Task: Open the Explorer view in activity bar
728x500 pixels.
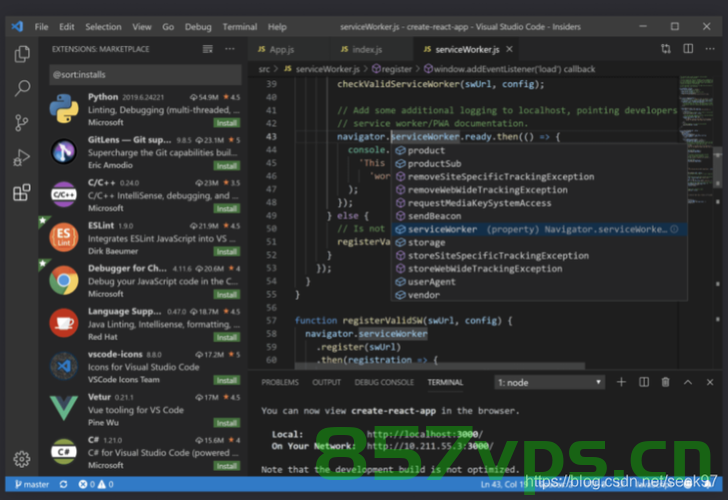Action: (22, 54)
